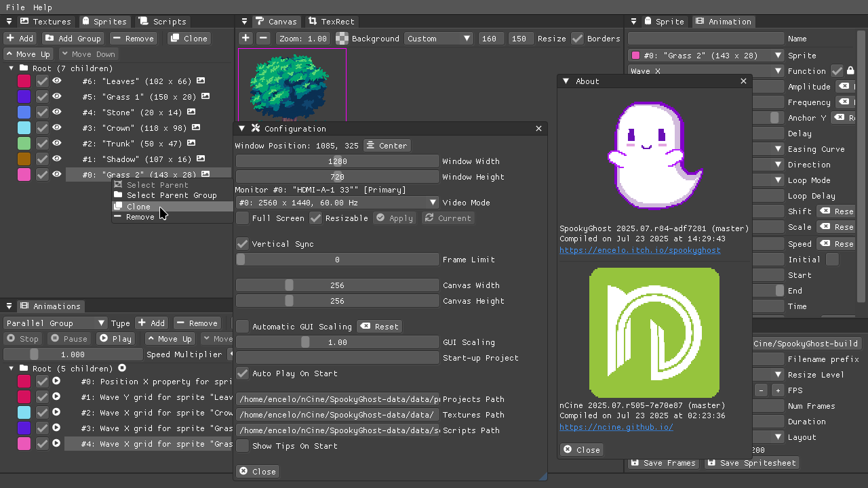Click Reset button beside Automatic GUI Scaling
This screenshot has width=868, height=488.
[x=380, y=327]
